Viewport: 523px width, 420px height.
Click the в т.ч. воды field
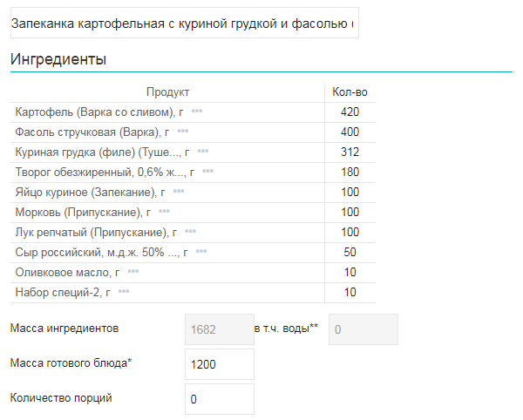pos(363,329)
